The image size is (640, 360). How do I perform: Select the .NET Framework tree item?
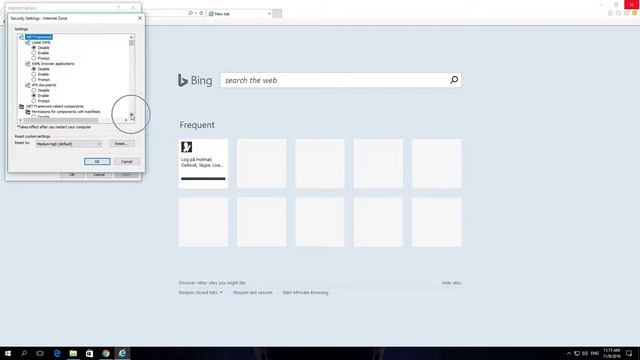click(x=39, y=37)
